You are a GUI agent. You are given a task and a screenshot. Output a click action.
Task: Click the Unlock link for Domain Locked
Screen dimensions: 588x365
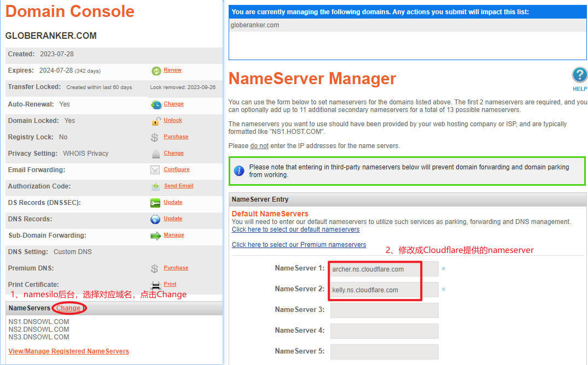coord(173,120)
